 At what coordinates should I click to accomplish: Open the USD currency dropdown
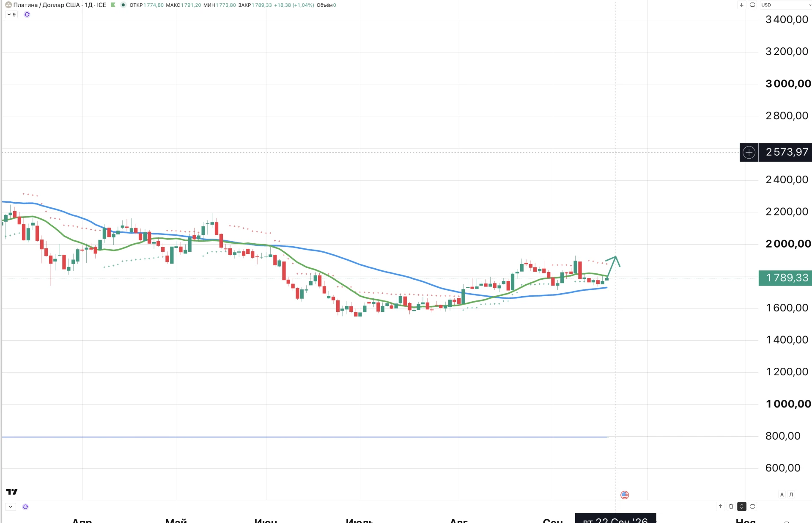tap(786, 5)
